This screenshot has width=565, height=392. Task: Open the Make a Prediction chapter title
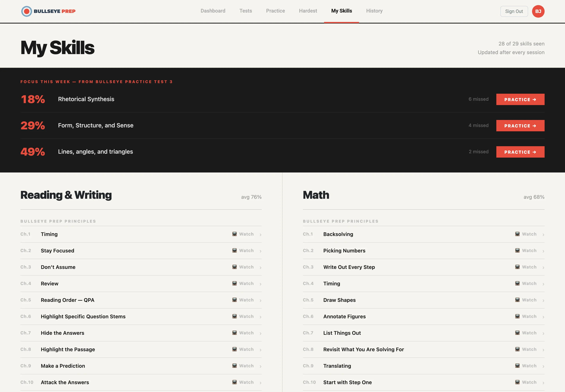coord(63,366)
